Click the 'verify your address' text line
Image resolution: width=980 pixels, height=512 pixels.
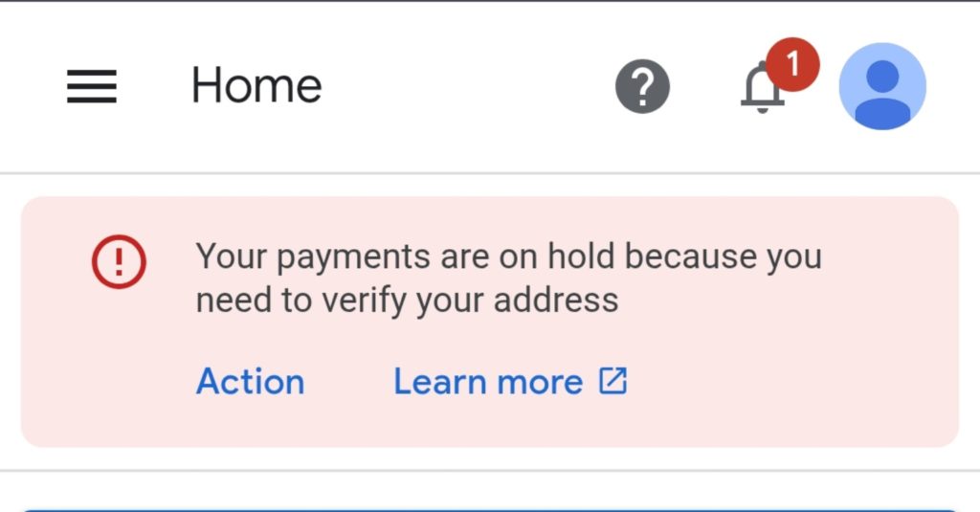[407, 301]
